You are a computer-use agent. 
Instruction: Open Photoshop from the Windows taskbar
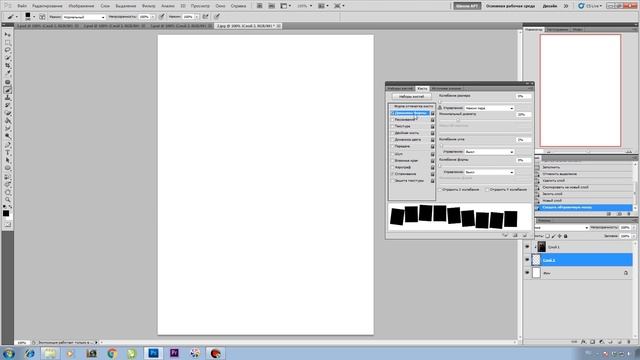point(153,353)
